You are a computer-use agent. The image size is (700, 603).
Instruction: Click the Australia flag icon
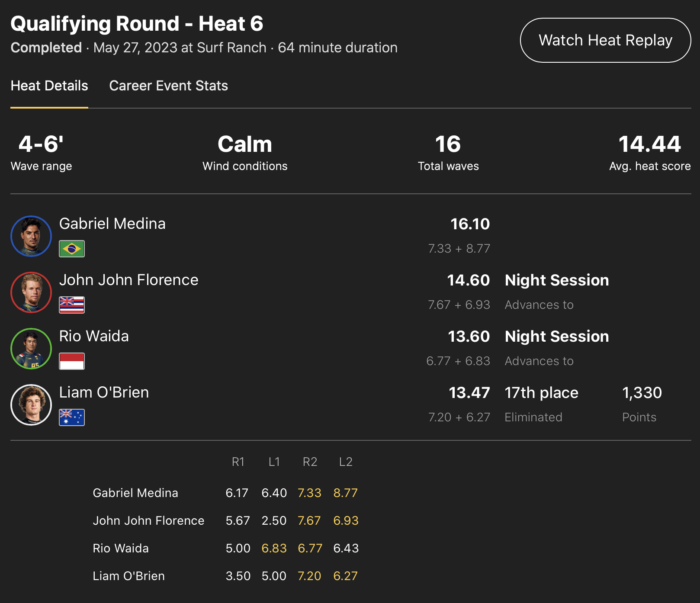click(72, 417)
